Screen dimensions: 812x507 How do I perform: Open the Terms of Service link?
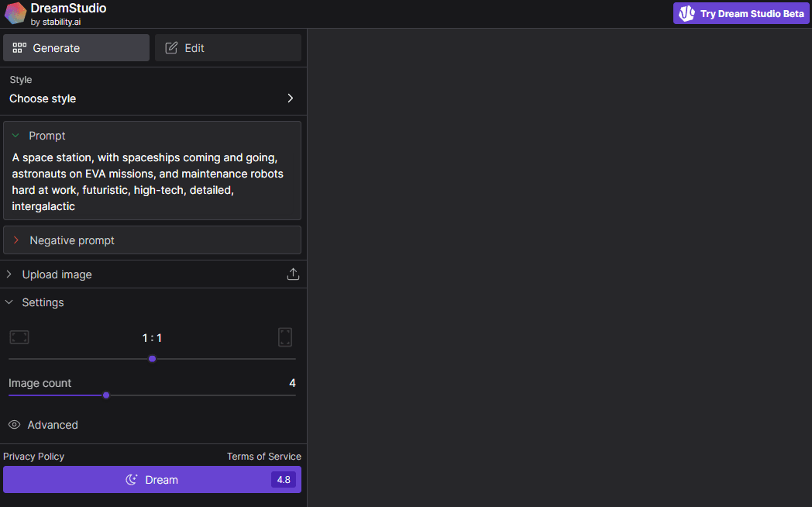click(x=263, y=457)
